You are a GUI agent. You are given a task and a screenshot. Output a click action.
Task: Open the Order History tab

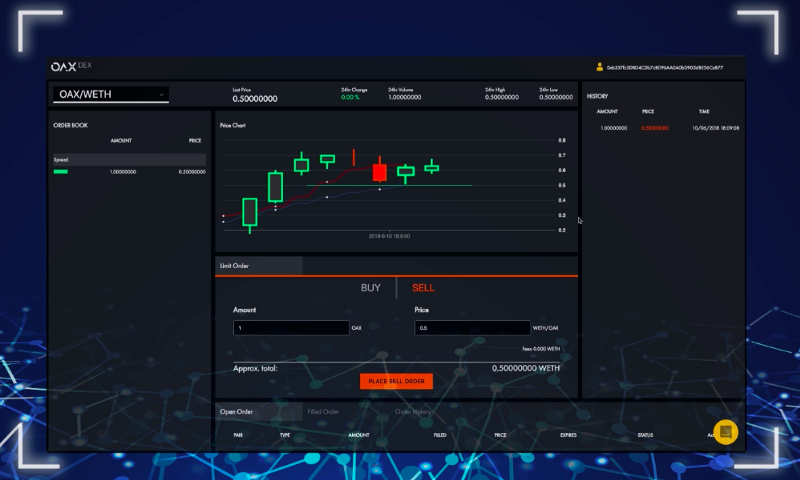tap(413, 412)
